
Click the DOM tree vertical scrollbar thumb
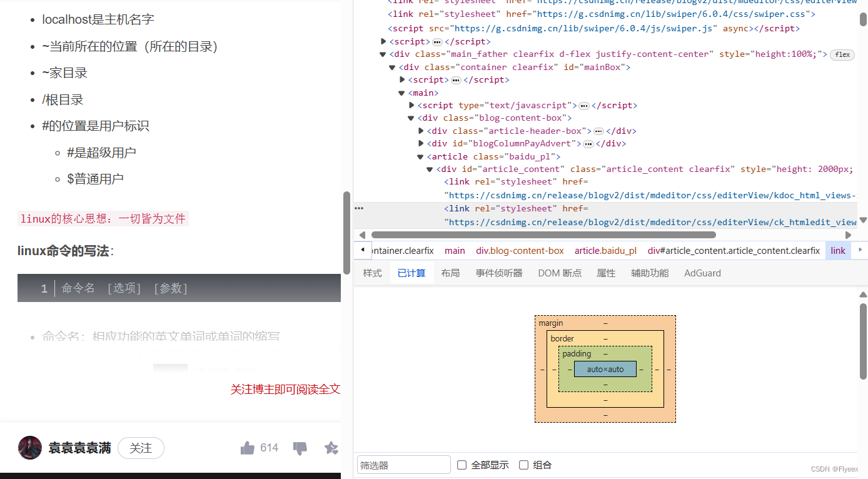pyautogui.click(x=863, y=19)
